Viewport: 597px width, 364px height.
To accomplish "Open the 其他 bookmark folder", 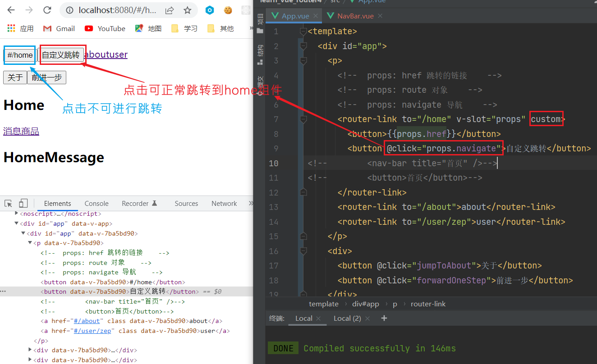I will click(220, 28).
